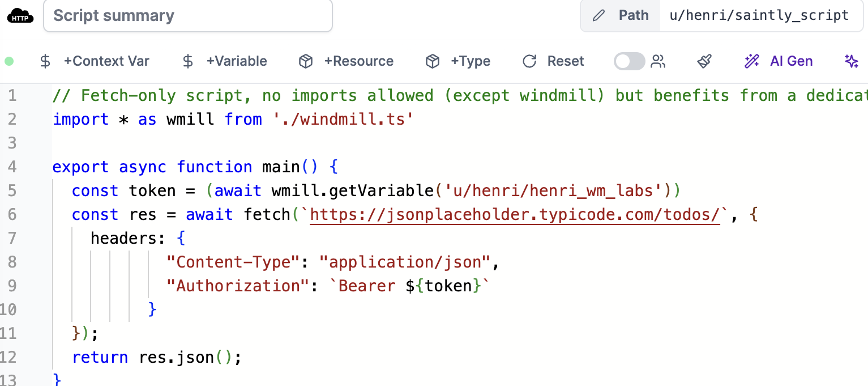Click the "Authorization" header key
Image resolution: width=868 pixels, height=386 pixels.
(x=233, y=286)
